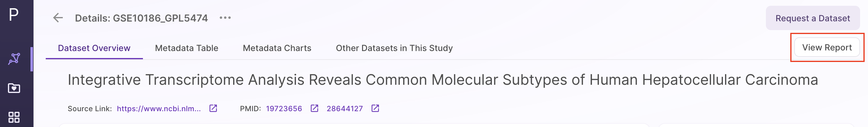Screen dimensions: 868x127
Task: Click the Request a Dataset button
Action: (813, 18)
